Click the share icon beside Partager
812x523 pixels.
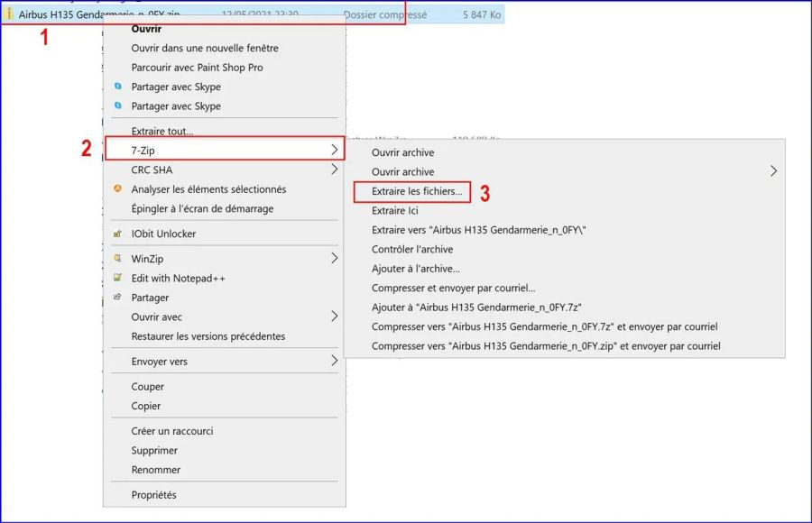[117, 298]
